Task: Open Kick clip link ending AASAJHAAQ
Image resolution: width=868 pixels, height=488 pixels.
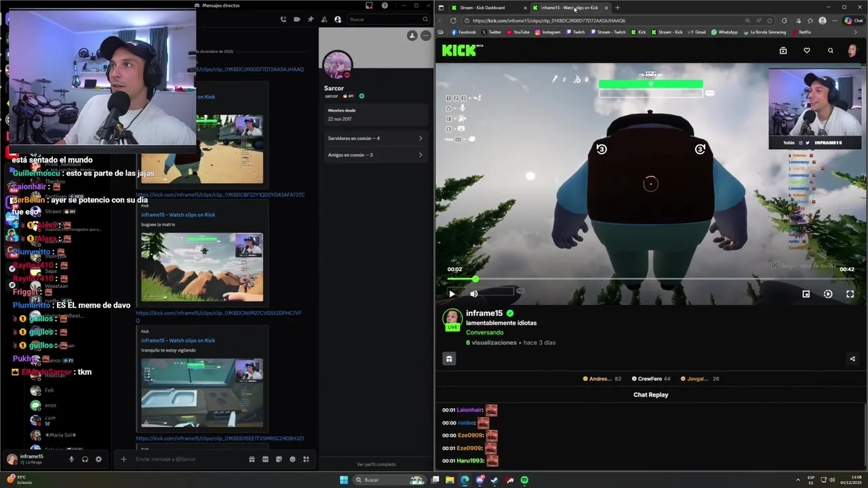Action: tap(250, 69)
